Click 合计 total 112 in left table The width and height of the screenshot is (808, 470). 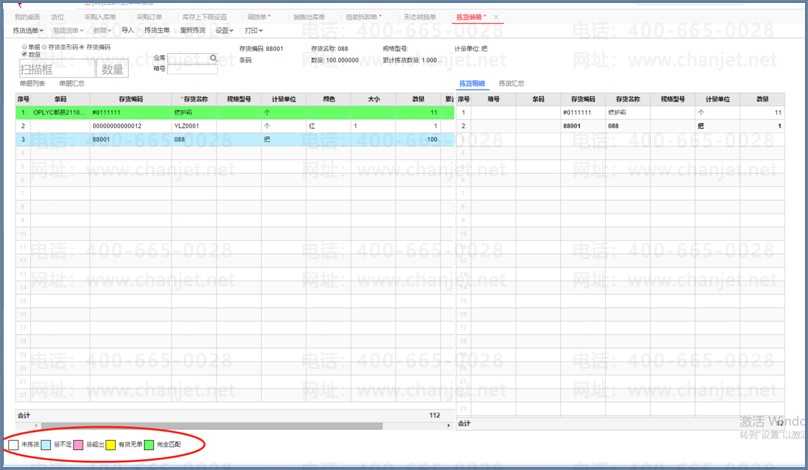pyautogui.click(x=434, y=415)
